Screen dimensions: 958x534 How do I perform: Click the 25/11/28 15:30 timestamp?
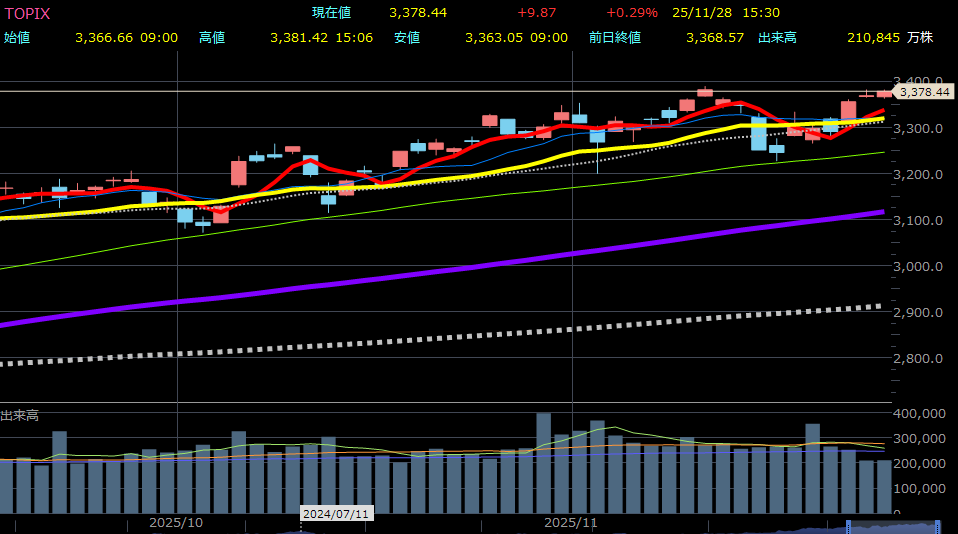coord(726,13)
